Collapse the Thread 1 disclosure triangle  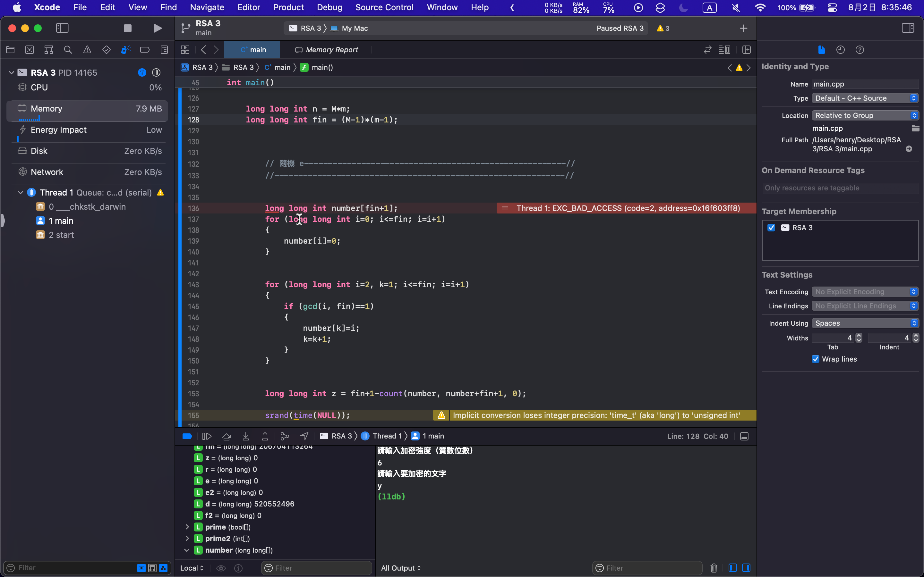[21, 192]
